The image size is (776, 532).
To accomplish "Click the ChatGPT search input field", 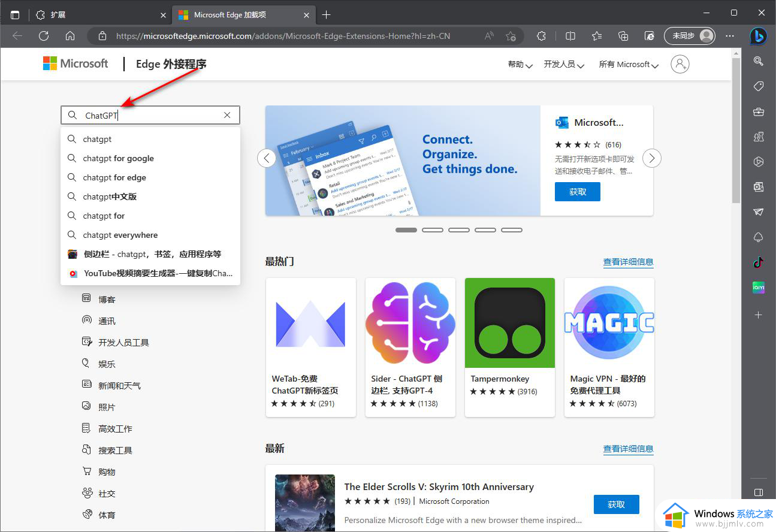I will 150,115.
